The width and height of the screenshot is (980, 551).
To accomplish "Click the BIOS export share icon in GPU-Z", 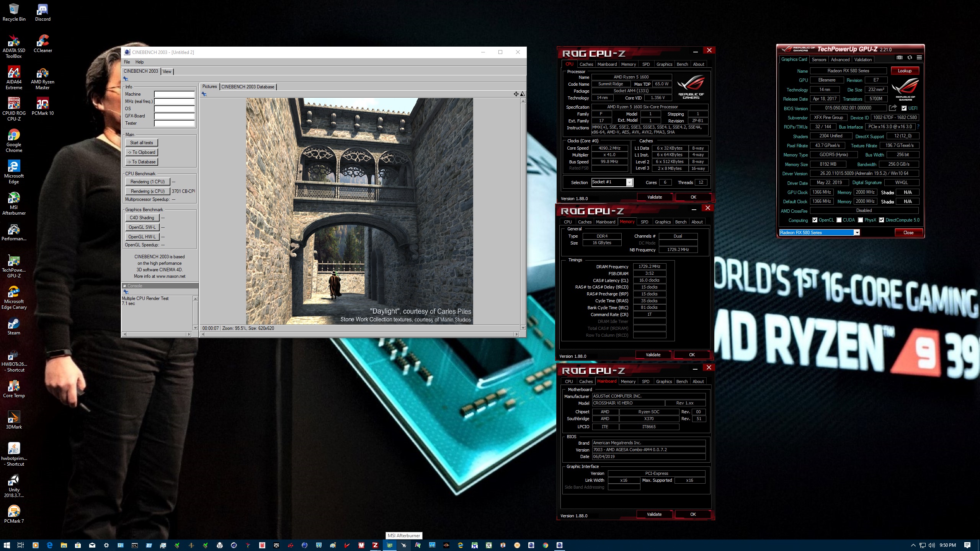I will [893, 108].
